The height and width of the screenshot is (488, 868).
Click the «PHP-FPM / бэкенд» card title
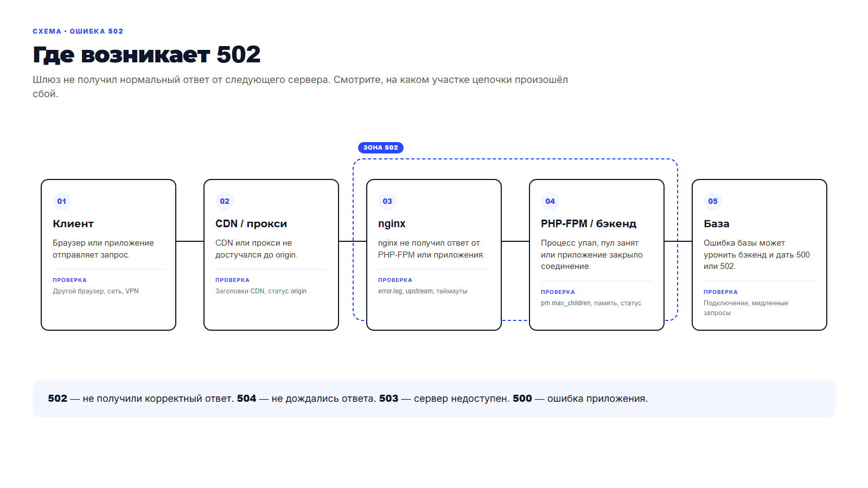589,224
